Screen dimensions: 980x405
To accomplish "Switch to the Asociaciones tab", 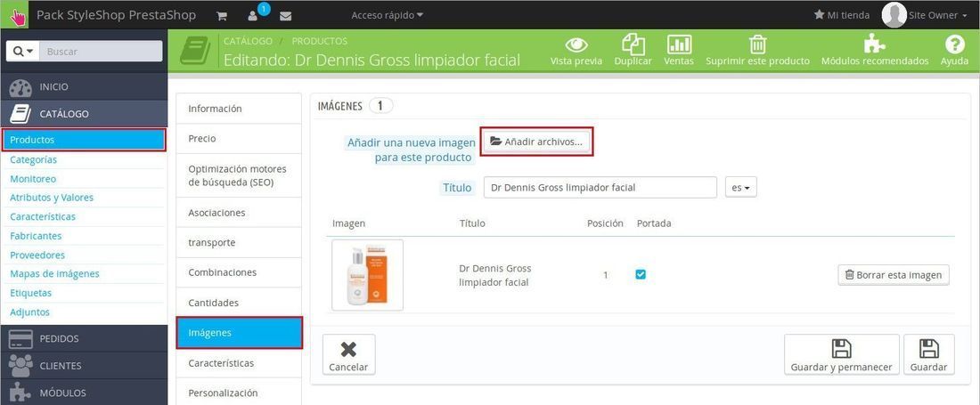I will tap(239, 213).
